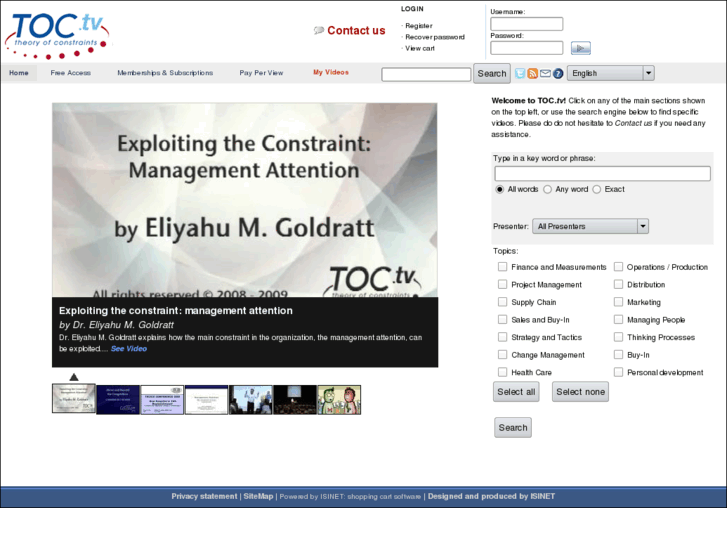Check the Finance and Measurements topic

pyautogui.click(x=502, y=267)
